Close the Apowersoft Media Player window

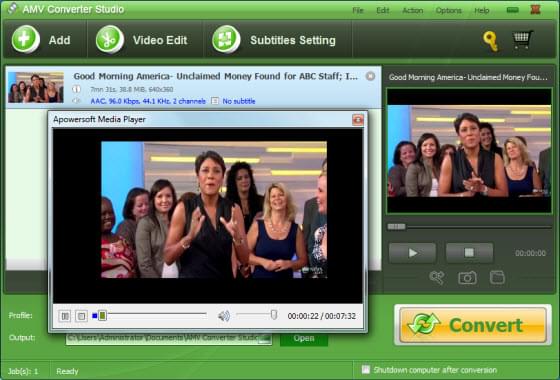point(358,120)
